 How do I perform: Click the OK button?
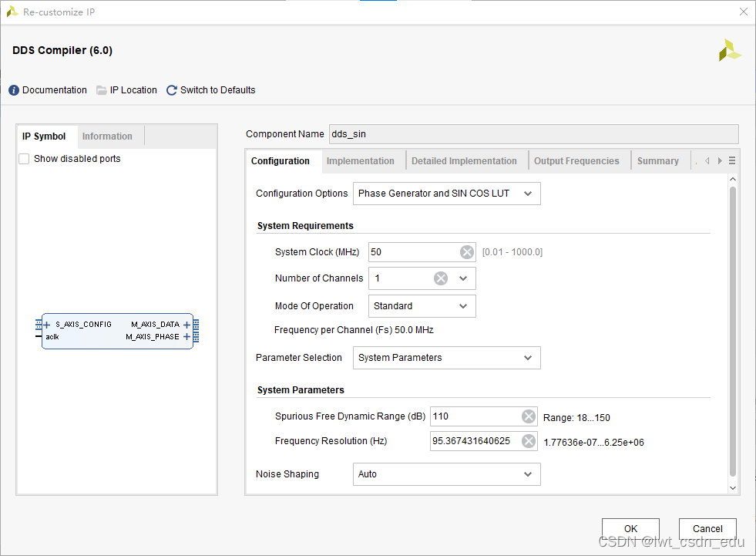click(x=630, y=529)
